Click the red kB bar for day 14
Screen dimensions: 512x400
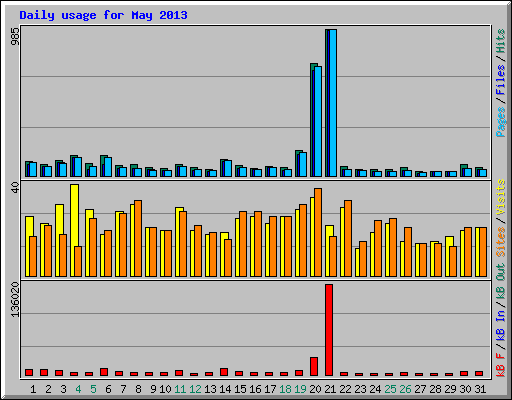(224, 372)
